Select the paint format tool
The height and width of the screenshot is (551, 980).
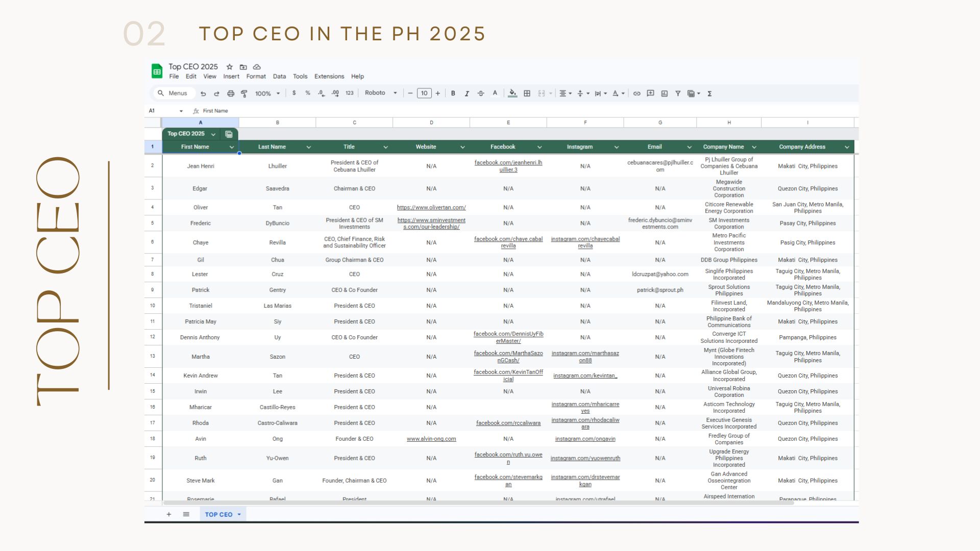coord(244,93)
